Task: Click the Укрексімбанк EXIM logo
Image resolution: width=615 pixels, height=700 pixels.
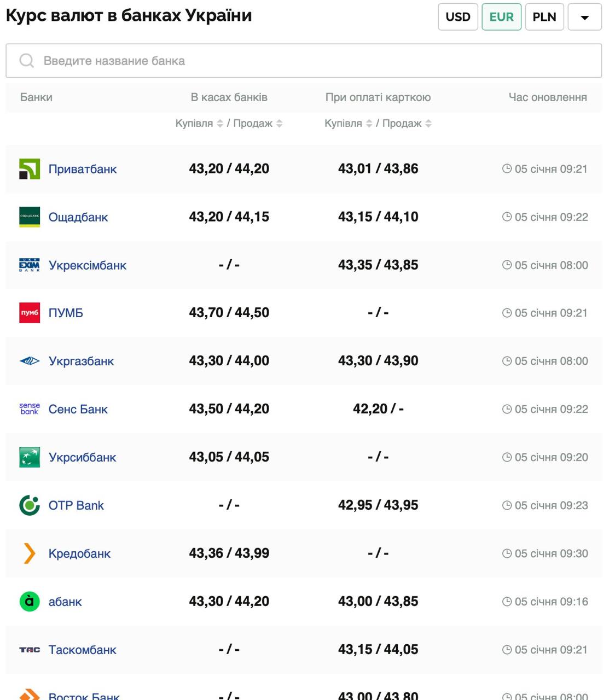Action: 30,265
